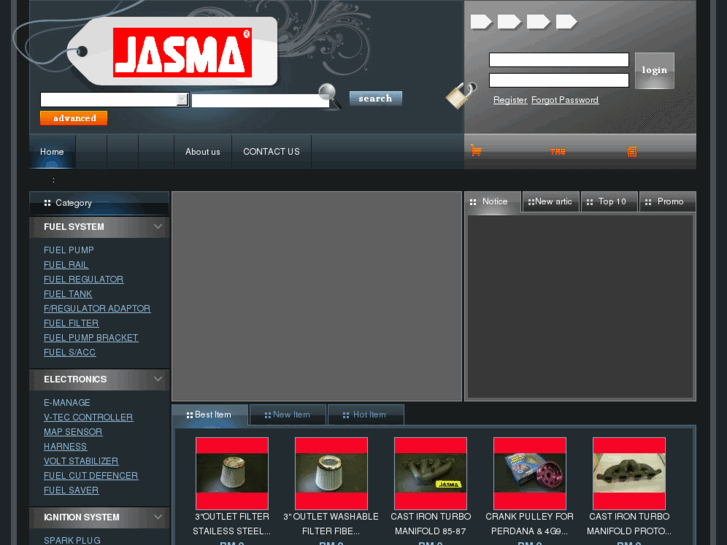
Task: Click the CRANK PULLEY FOR PERDANA title
Action: tap(529, 524)
